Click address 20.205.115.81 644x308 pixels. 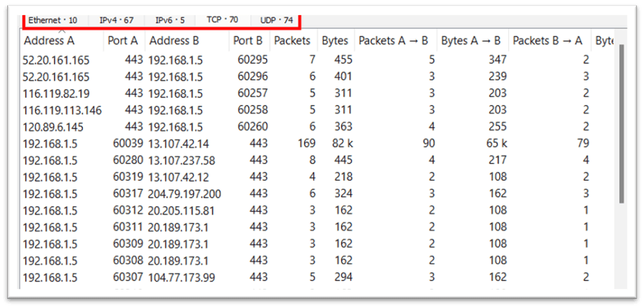(x=182, y=210)
